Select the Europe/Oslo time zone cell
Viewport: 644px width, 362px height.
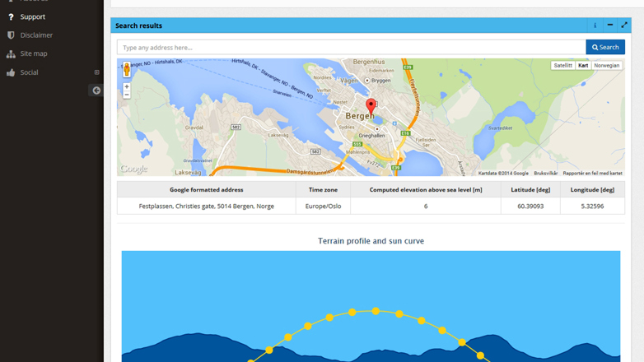pyautogui.click(x=323, y=206)
